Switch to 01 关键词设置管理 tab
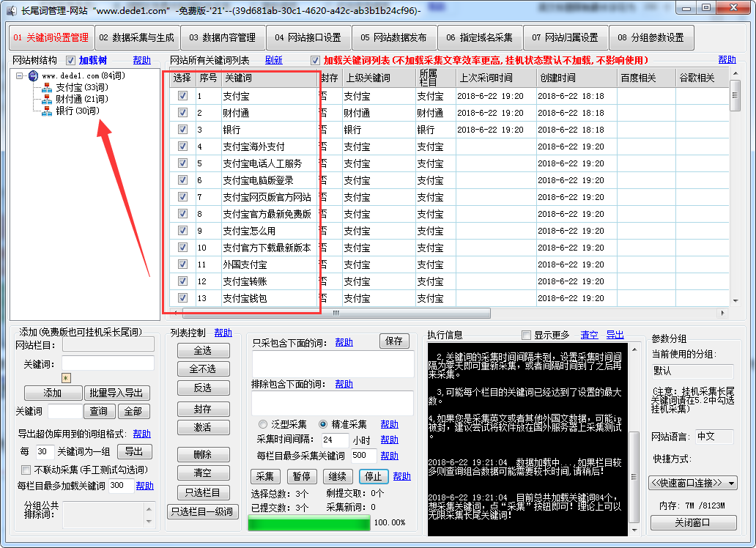 point(51,37)
